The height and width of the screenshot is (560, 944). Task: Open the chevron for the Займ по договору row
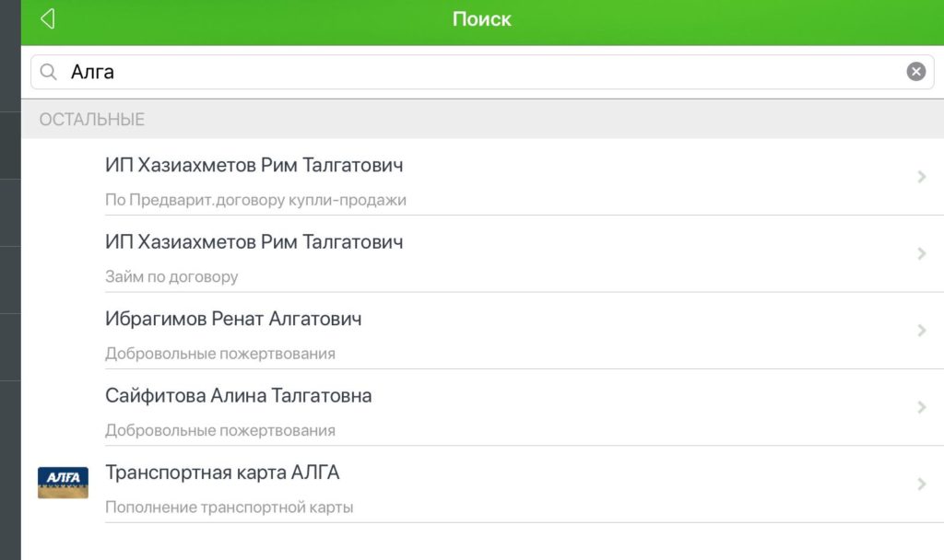tap(921, 254)
